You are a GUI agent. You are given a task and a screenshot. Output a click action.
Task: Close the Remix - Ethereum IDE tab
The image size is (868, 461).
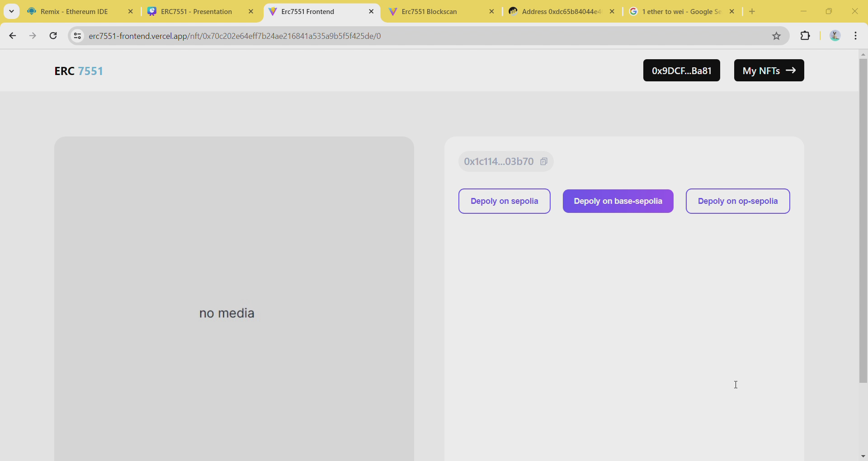tap(131, 11)
